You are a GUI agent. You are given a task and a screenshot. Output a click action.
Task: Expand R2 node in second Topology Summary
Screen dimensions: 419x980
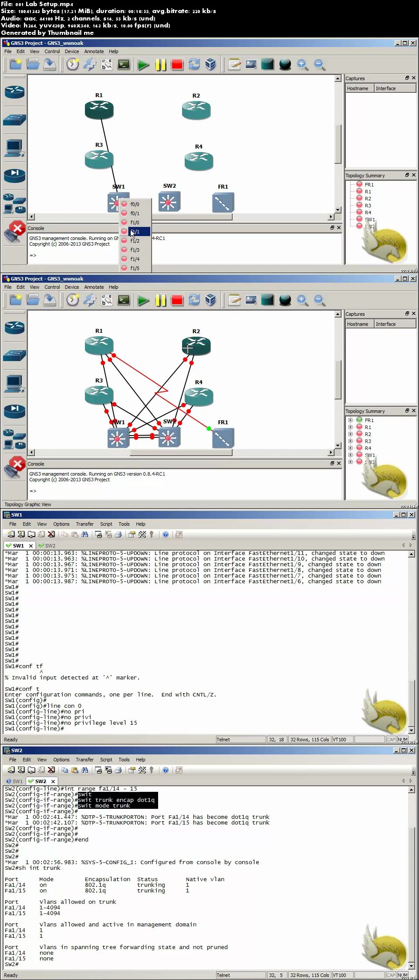[x=350, y=434]
